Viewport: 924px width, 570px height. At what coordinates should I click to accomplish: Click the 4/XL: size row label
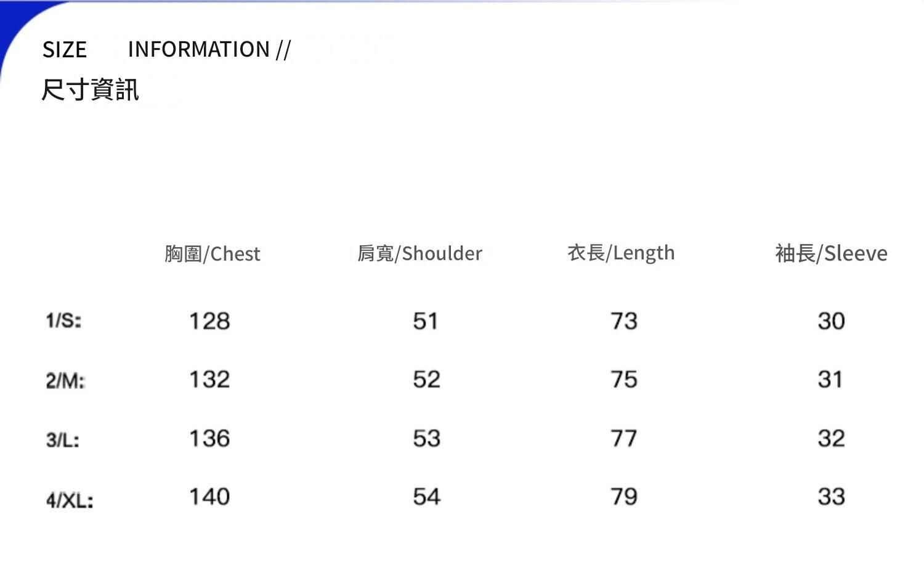[x=70, y=500]
